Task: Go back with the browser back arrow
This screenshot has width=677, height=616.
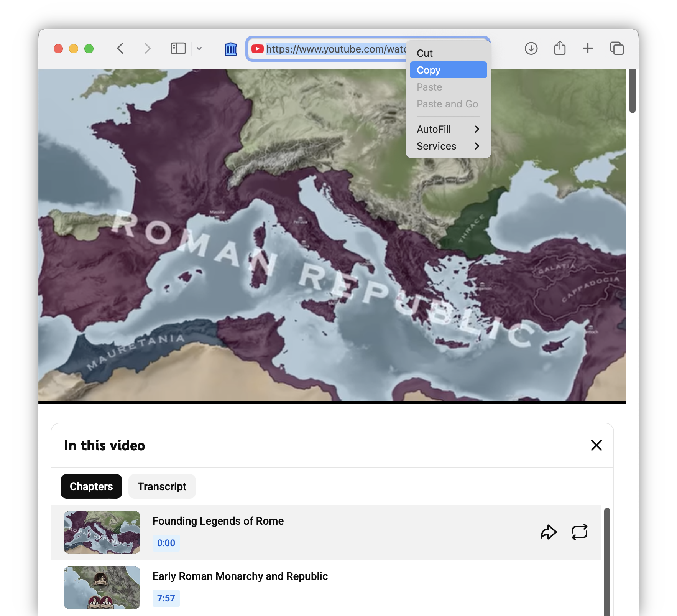Action: tap(120, 49)
